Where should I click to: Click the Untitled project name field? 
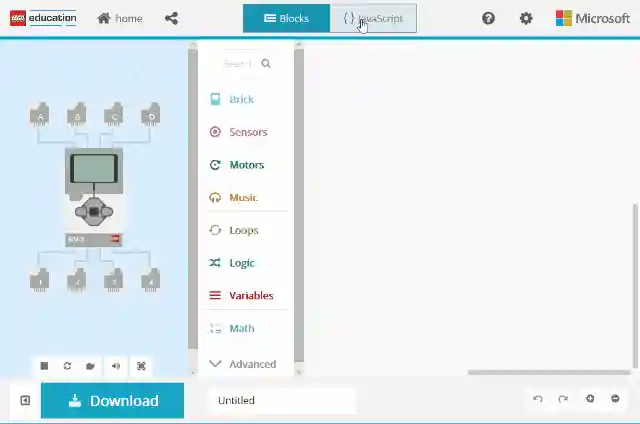tap(282, 400)
